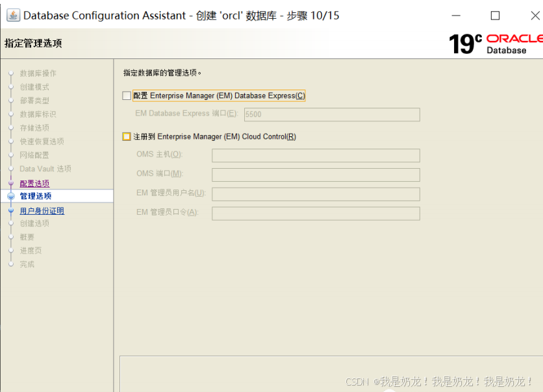Click the Java icon in the title bar
This screenshot has width=543, height=392.
tap(13, 16)
